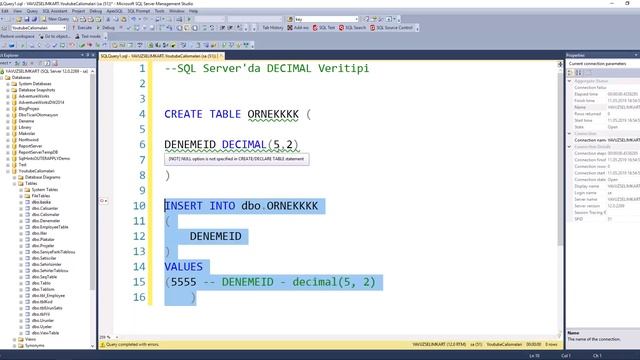
Task: Select the dbo.ViewTable table
Action: coord(45,333)
